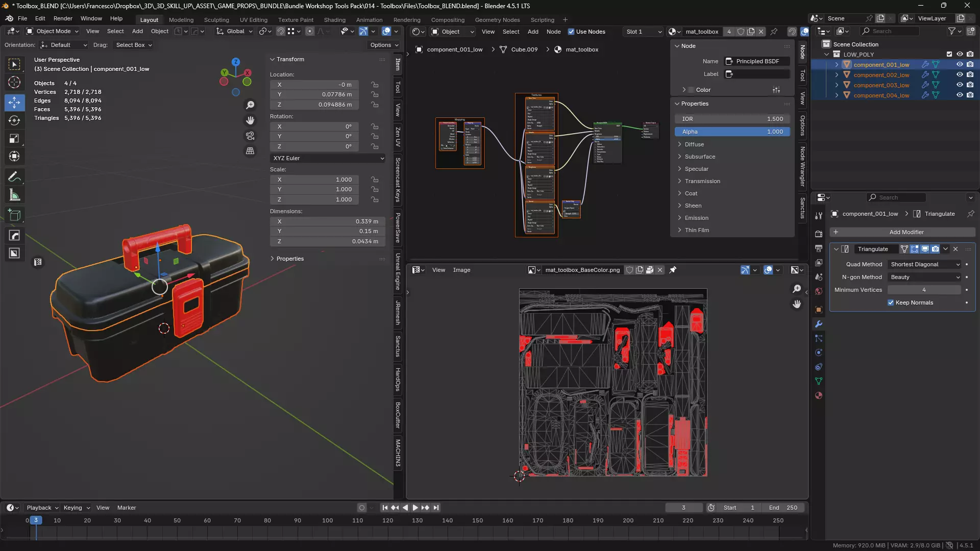This screenshot has height=551, width=980.
Task: Select the Add Cube tool
Action: [14, 215]
